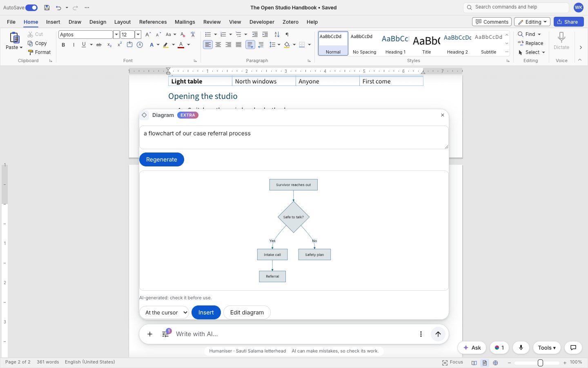Click the Undo arrow icon
Image resolution: width=588 pixels, height=368 pixels.
tap(58, 7)
